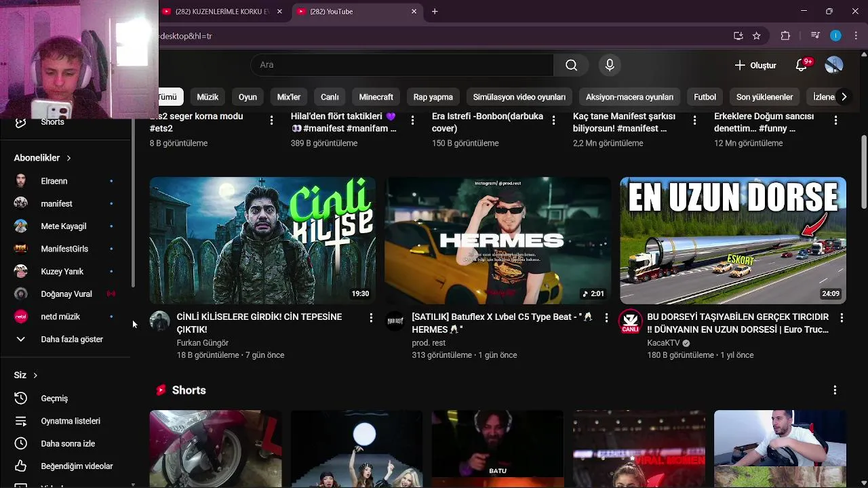Open Batuflex X Lvbel C5 Type Beat title
This screenshot has width=868, height=488.
[x=502, y=323]
